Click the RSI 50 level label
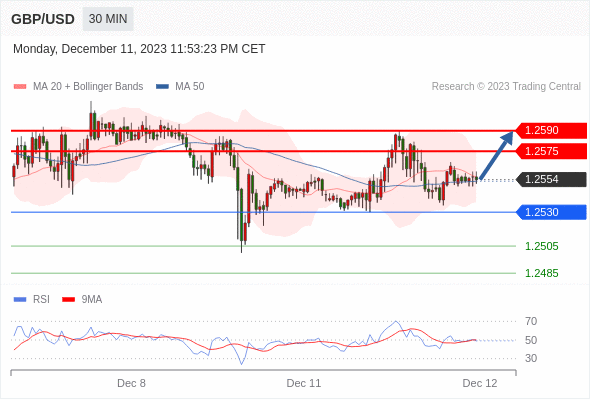The width and height of the screenshot is (590, 400). [531, 340]
